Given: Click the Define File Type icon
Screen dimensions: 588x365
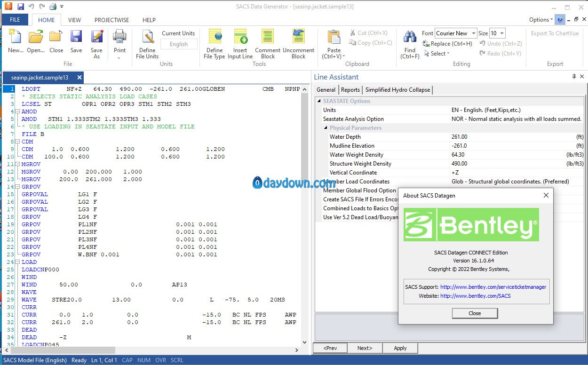Looking at the screenshot, I should [215, 37].
